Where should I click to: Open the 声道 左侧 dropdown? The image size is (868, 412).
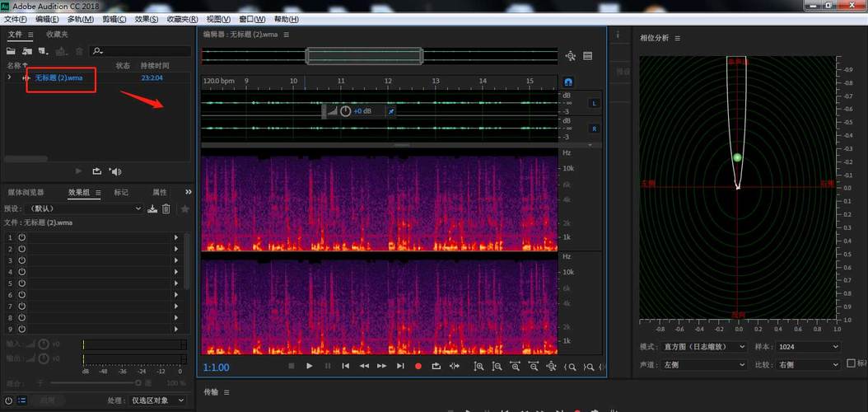705,365
